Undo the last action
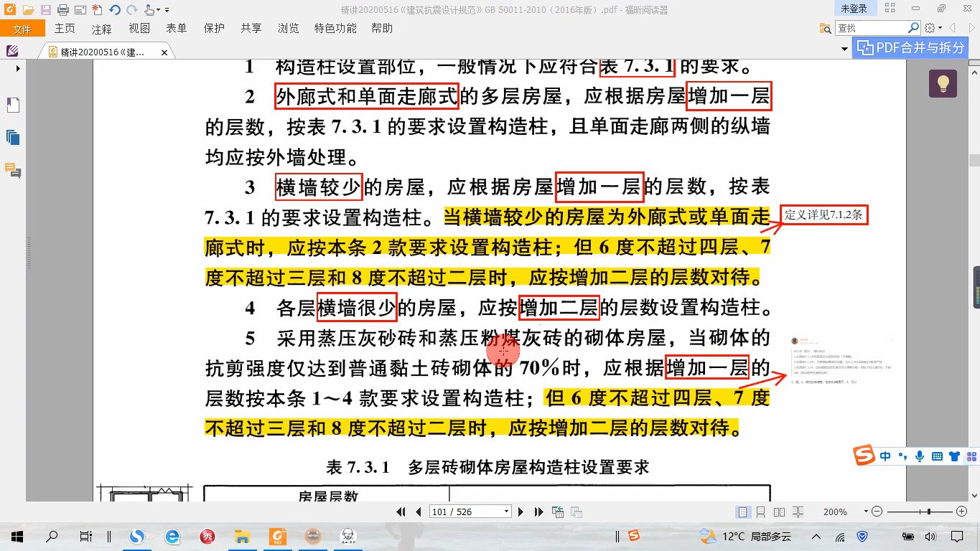Screen dimensions: 980x551 pos(115,9)
